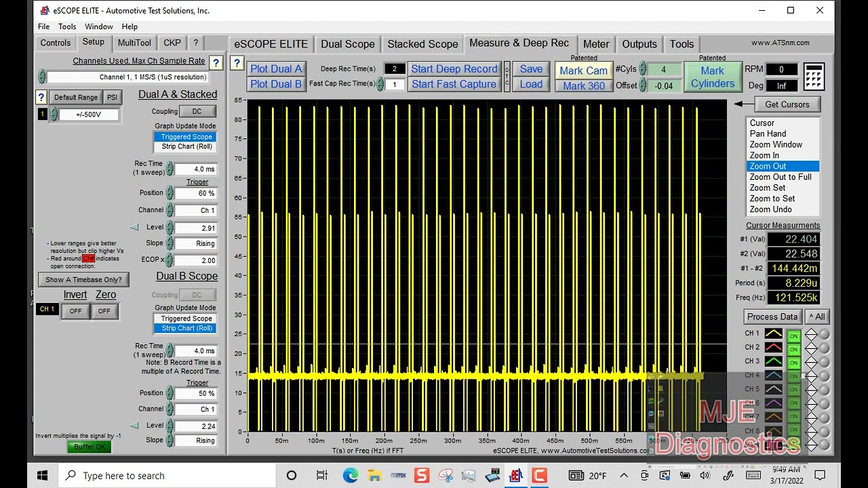Open Snip & Sketch scissors icon in taskbar
868x488 pixels.
click(446, 476)
